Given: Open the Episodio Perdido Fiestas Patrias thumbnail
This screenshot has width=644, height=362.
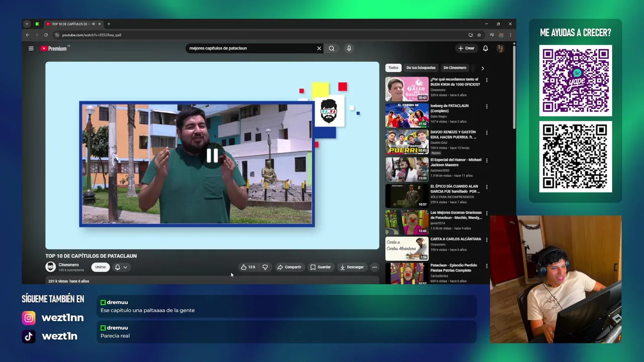Looking at the screenshot, I should pos(407,273).
